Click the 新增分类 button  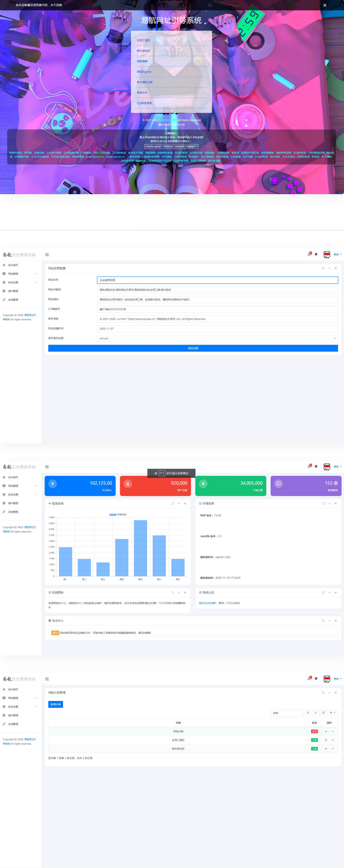(56, 704)
